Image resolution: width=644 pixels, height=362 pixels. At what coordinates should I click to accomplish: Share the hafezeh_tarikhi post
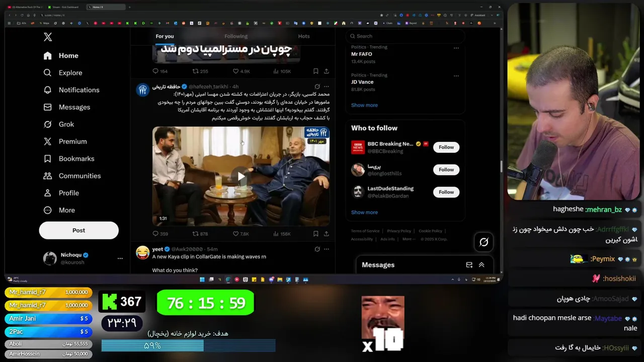click(326, 234)
